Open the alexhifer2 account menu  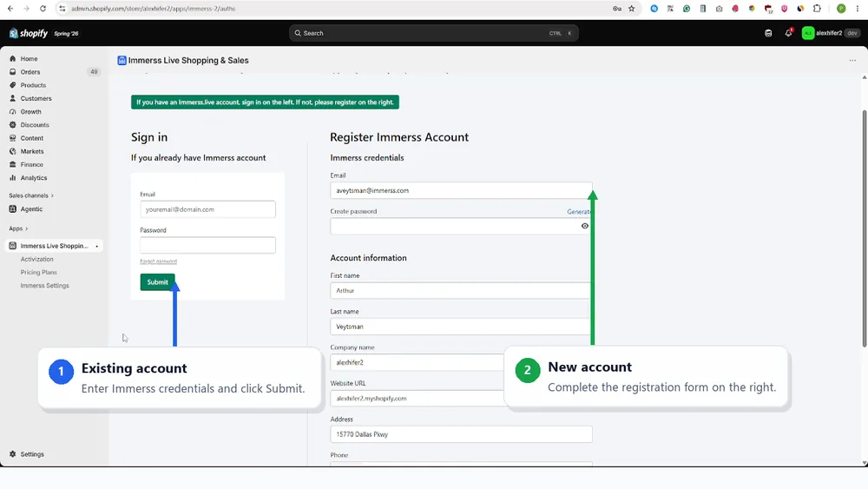point(831,33)
